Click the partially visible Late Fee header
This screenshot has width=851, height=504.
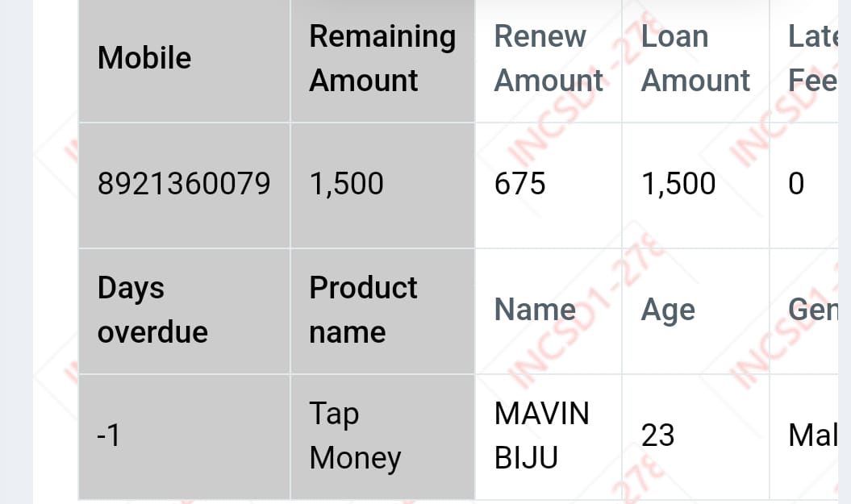[x=812, y=58]
